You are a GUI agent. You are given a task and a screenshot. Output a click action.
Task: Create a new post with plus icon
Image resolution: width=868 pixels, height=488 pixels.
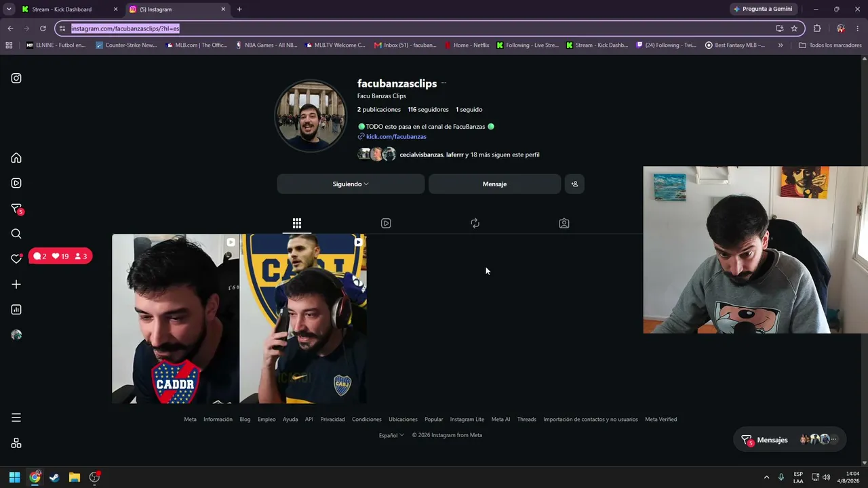coord(16,285)
